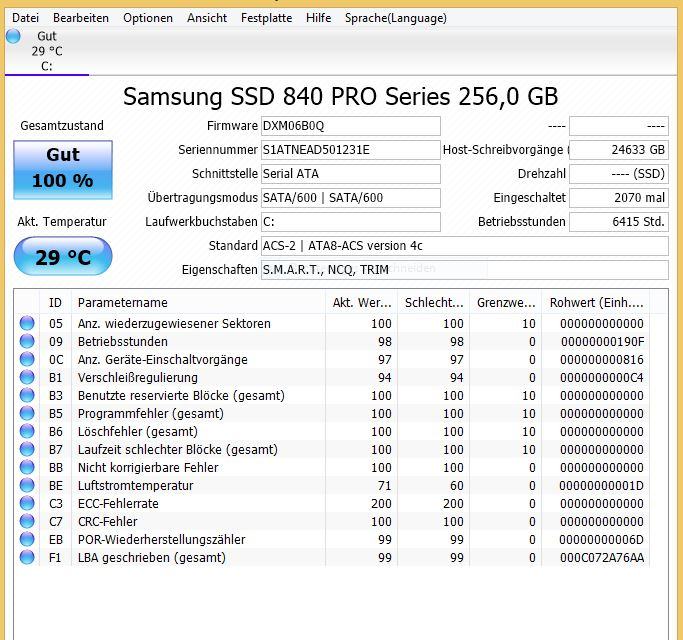Click the Seriennummer field S1ATNEAD501231E
683x640 pixels.
pyautogui.click(x=351, y=150)
